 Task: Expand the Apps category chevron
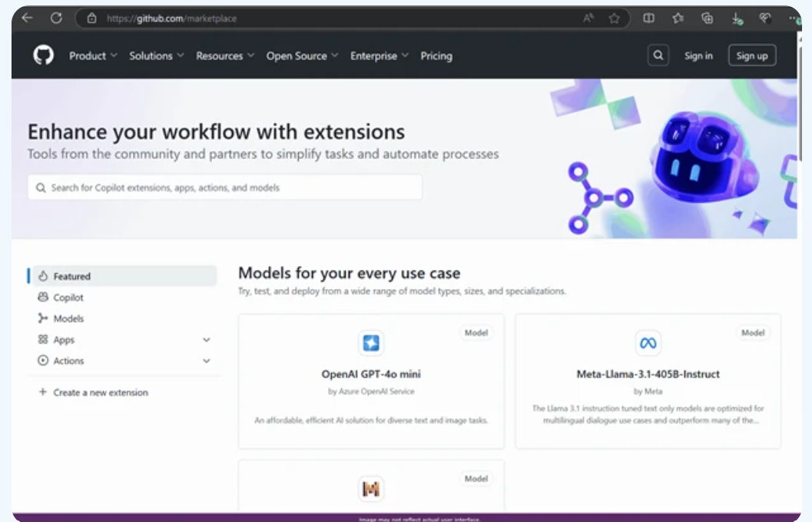click(206, 339)
